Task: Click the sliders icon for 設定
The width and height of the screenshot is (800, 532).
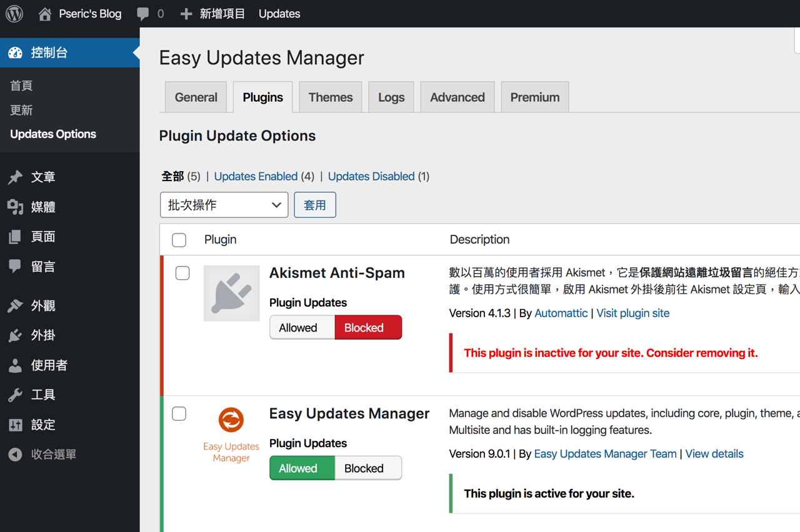Action: pos(16,425)
